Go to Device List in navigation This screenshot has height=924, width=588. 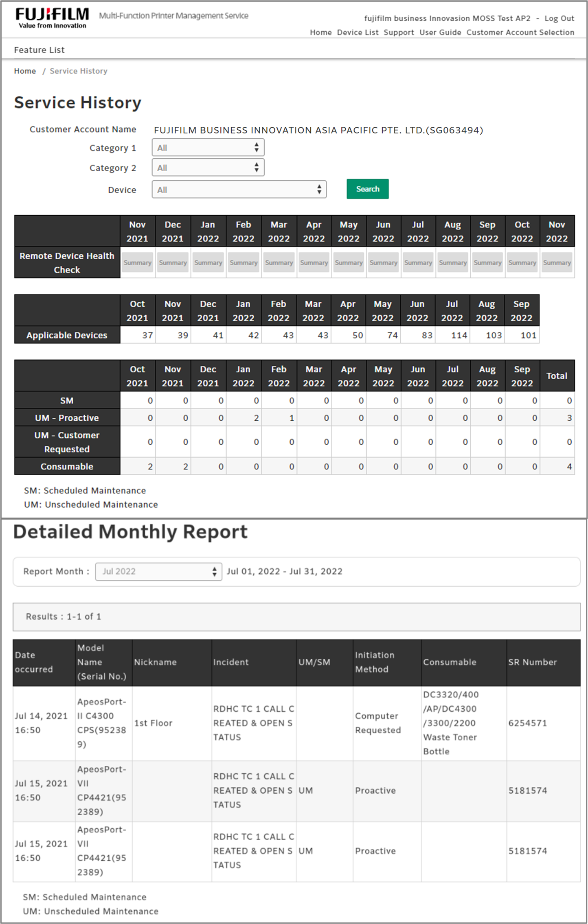click(358, 33)
